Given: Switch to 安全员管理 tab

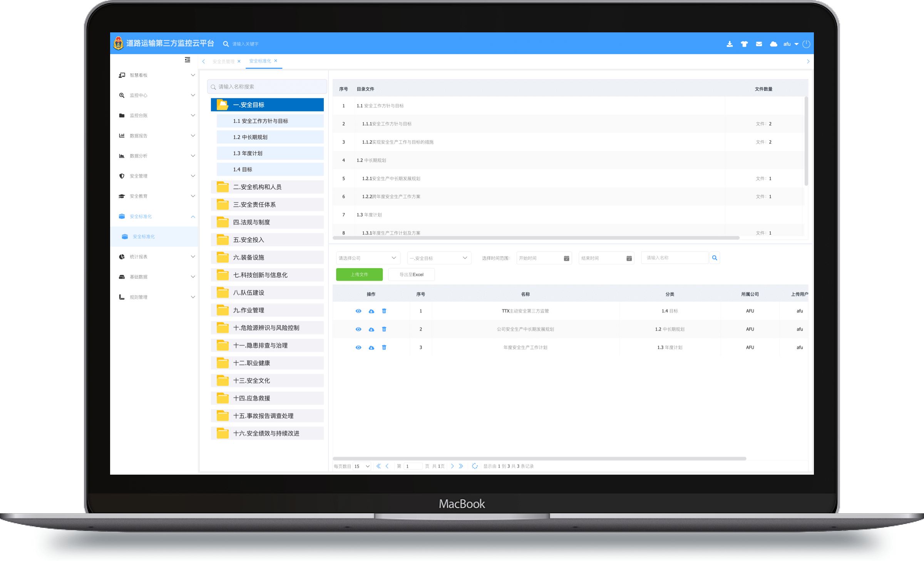Looking at the screenshot, I should click(x=223, y=61).
